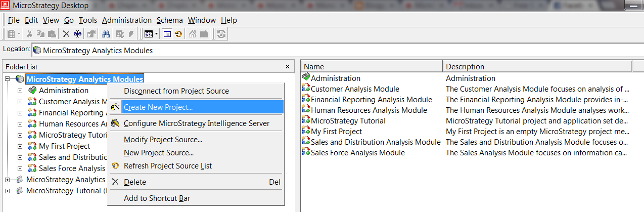Sort by the Description column header
The width and height of the screenshot is (644, 212).
(x=537, y=66)
